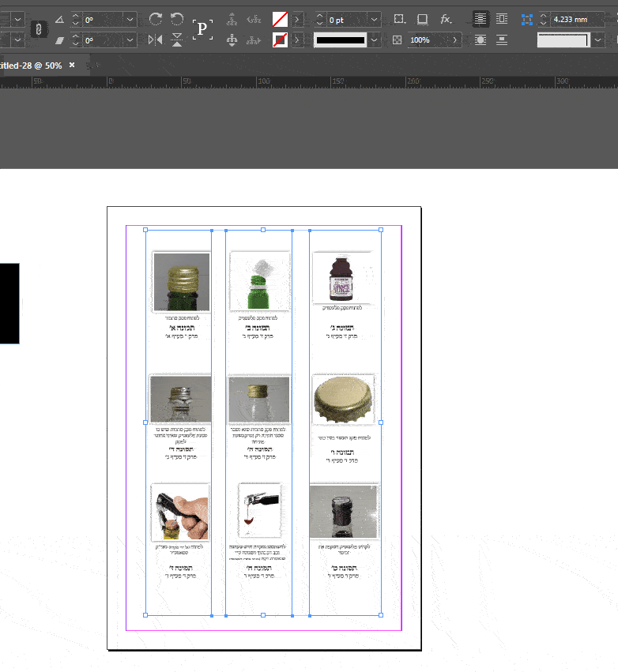Enable wrap around bounding box

(x=502, y=20)
